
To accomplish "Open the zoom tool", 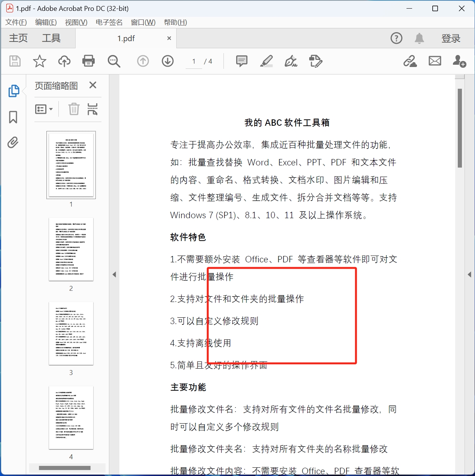I will click(x=114, y=61).
